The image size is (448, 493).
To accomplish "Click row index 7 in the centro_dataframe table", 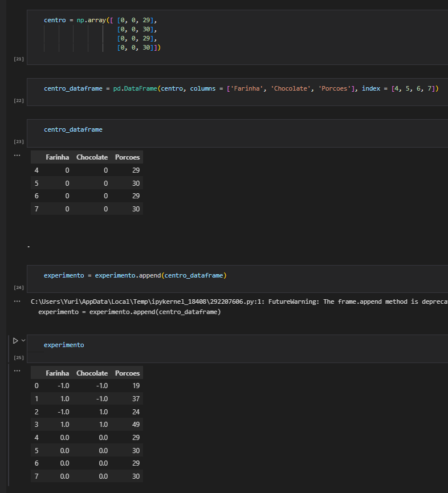I will (x=36, y=209).
